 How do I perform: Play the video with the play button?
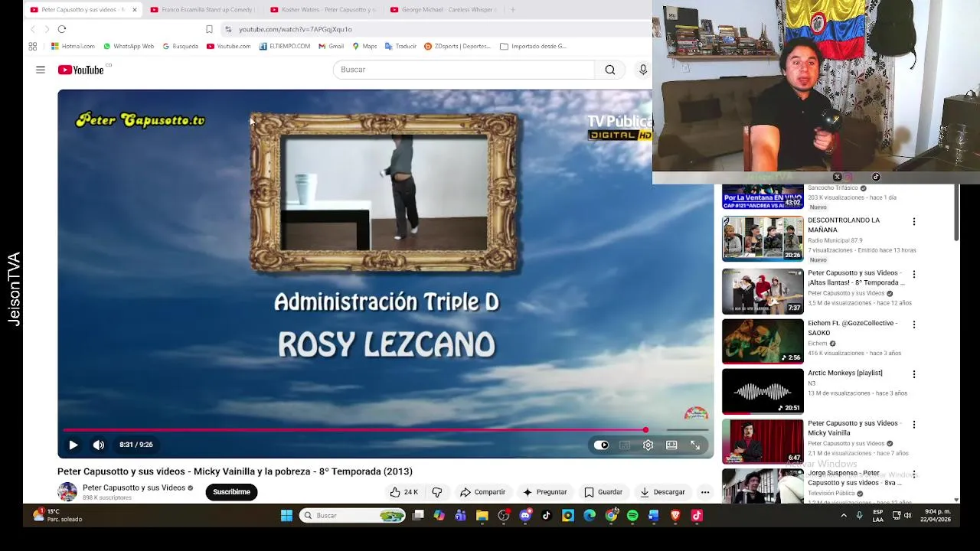(x=73, y=445)
